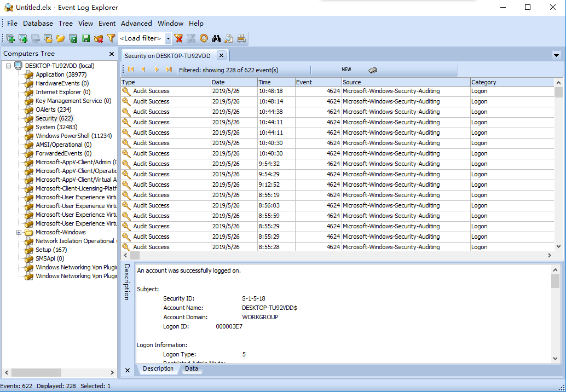Click the funnel Filter icon in toolbar
566x392 pixels.
point(111,38)
